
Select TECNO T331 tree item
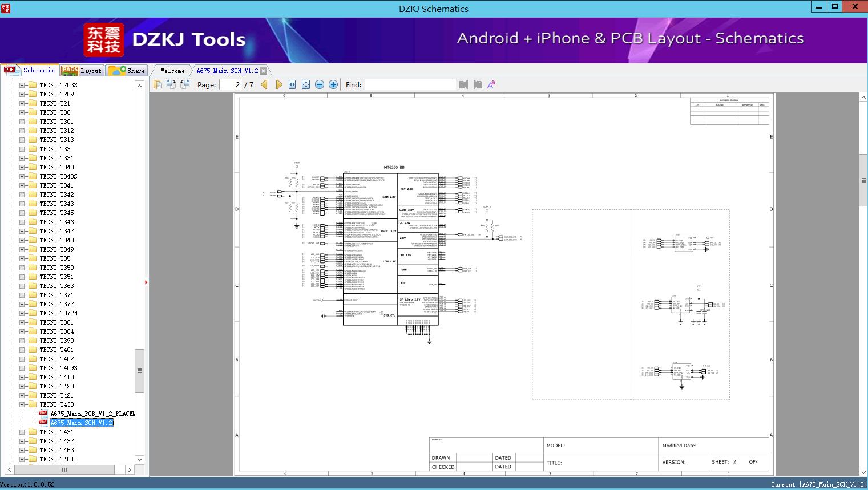point(56,158)
